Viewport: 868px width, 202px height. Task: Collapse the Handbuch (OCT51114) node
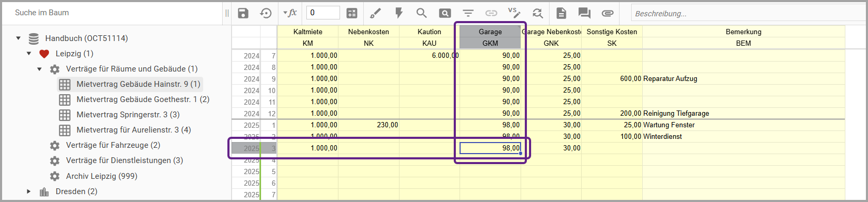tap(18, 38)
